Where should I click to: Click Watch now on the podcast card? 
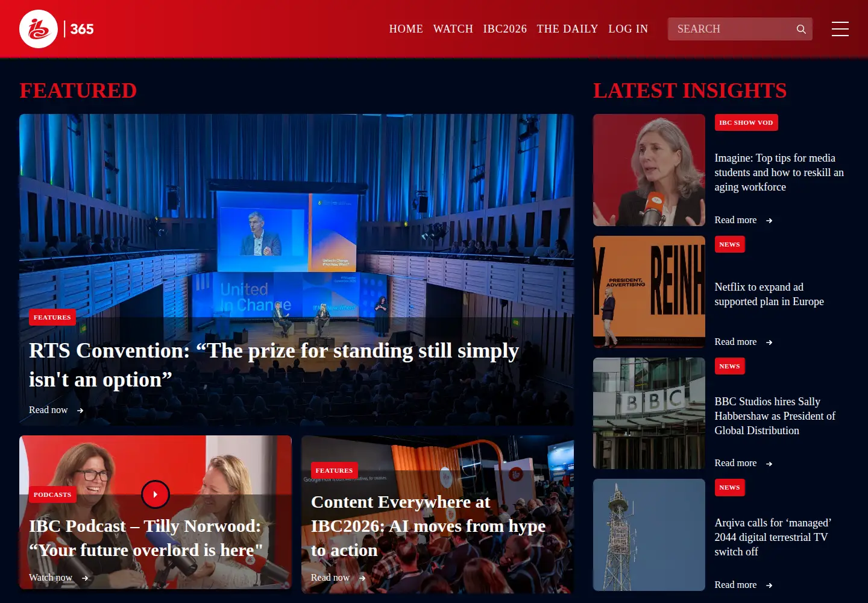pos(51,578)
